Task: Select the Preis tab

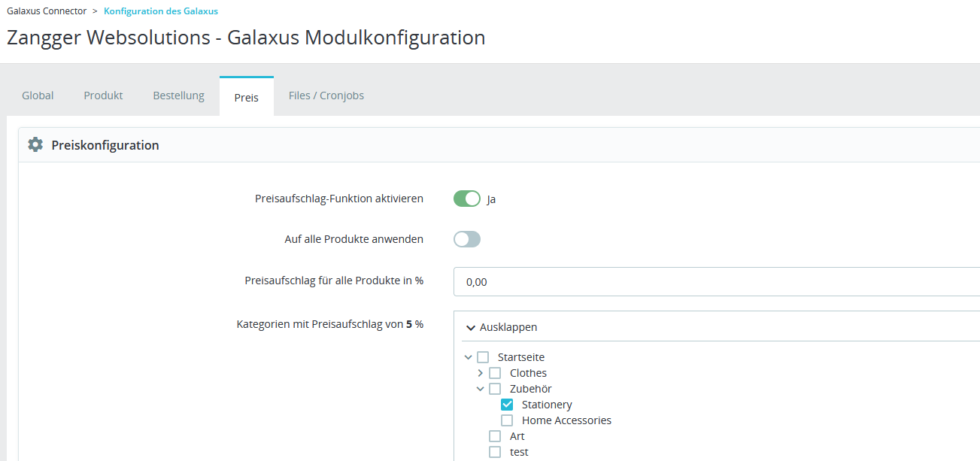Action: click(247, 97)
